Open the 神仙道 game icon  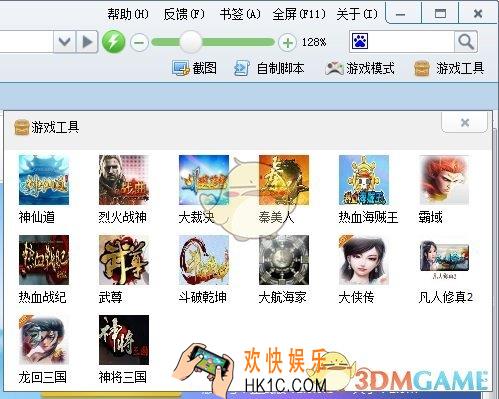44,180
